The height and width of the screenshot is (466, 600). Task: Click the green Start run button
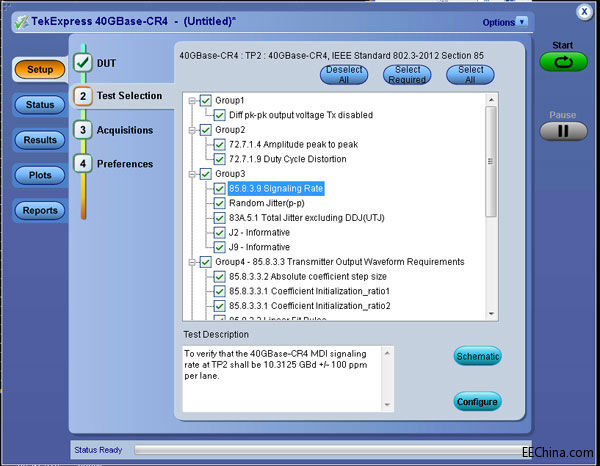click(563, 62)
